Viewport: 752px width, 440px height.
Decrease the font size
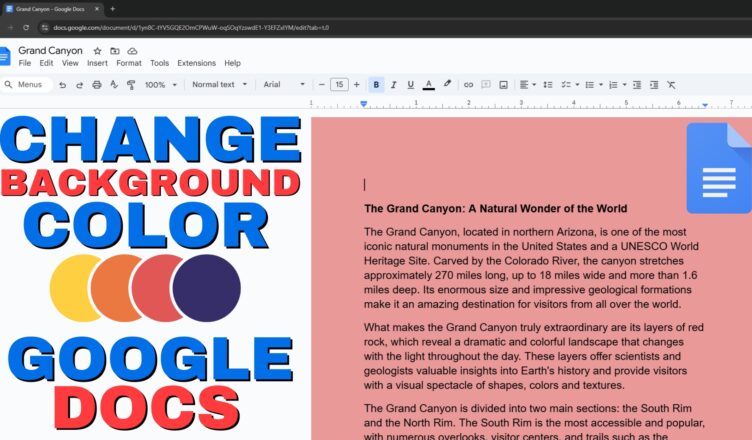pyautogui.click(x=322, y=85)
